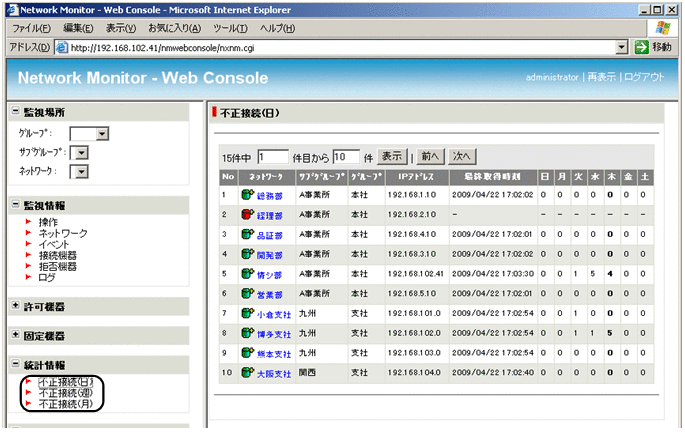Viewport: 685px width, 432px height.
Task: Click the network icon beside 品証部
Action: pyautogui.click(x=248, y=234)
